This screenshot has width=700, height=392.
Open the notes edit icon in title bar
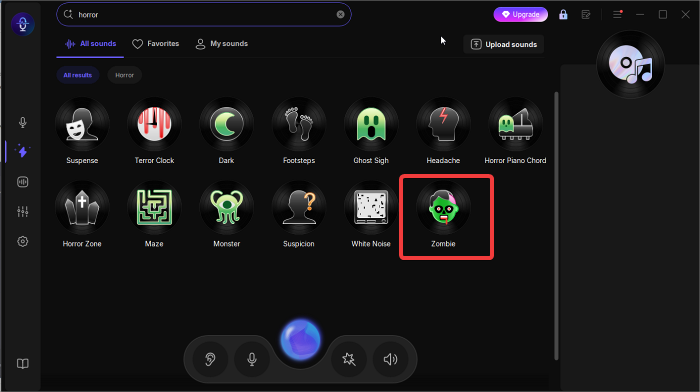coord(586,15)
